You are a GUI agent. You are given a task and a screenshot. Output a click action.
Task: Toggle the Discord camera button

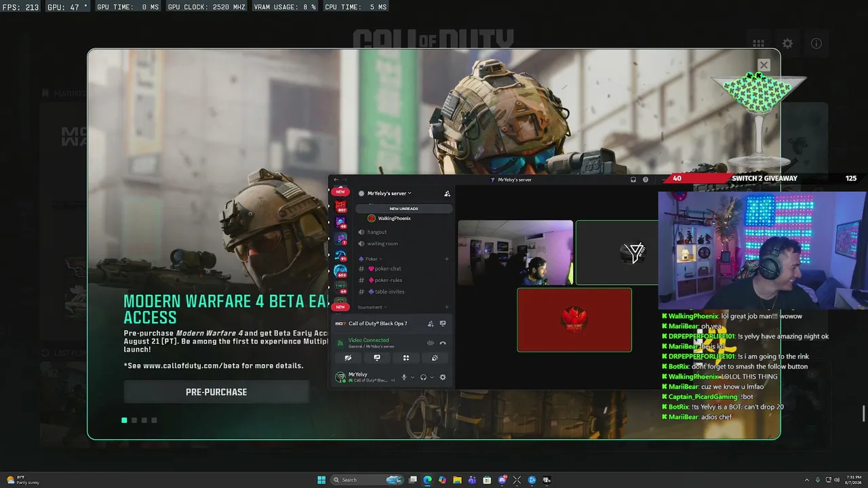(348, 358)
